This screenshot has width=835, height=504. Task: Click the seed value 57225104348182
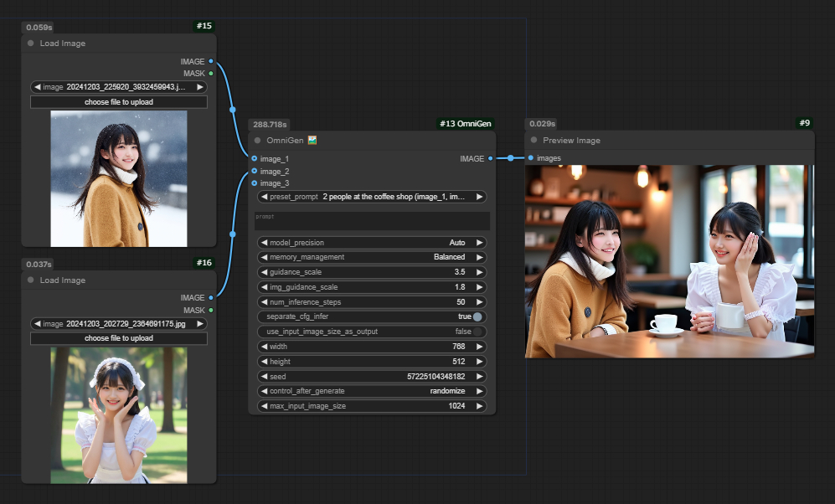(x=436, y=376)
